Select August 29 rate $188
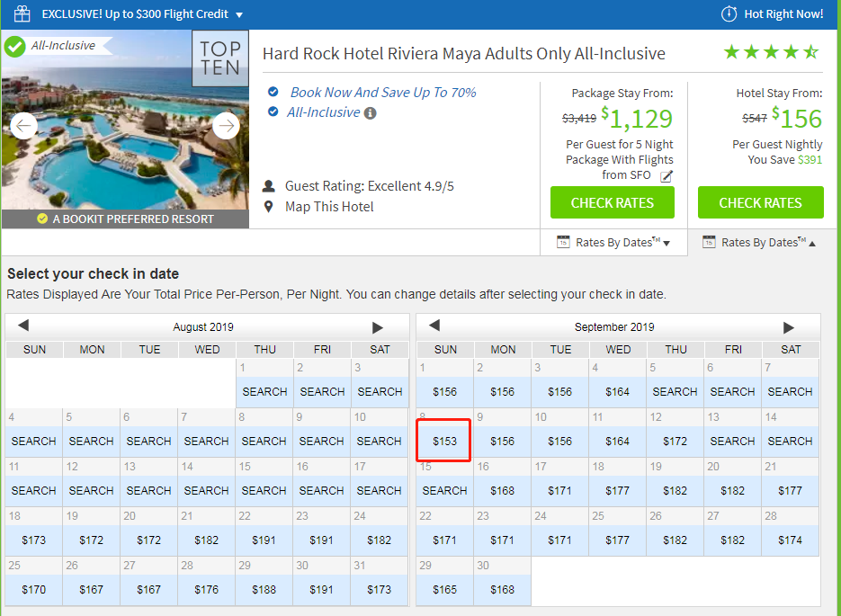The image size is (841, 616). 264,590
